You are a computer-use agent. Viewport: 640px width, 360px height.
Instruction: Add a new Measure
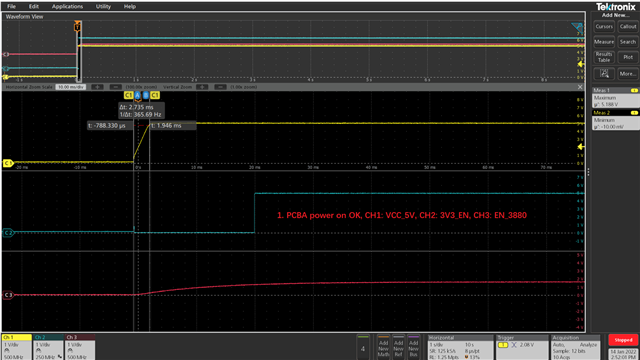pos(604,42)
